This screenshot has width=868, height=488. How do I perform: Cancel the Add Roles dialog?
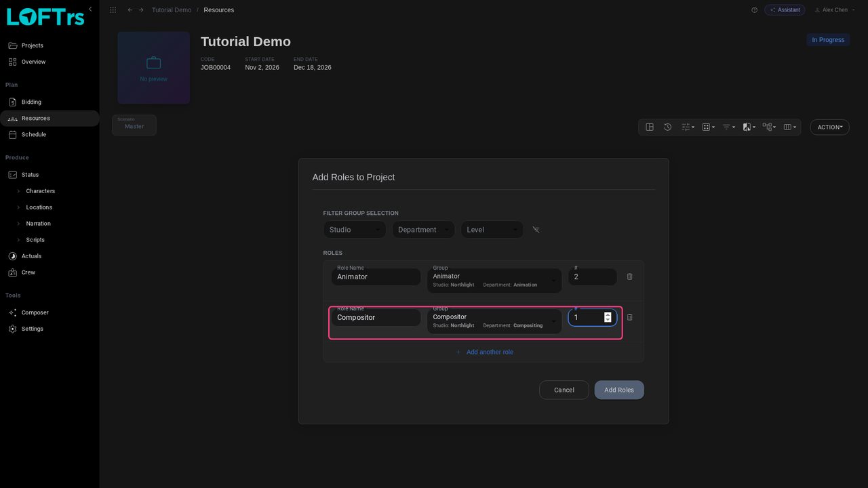[564, 390]
